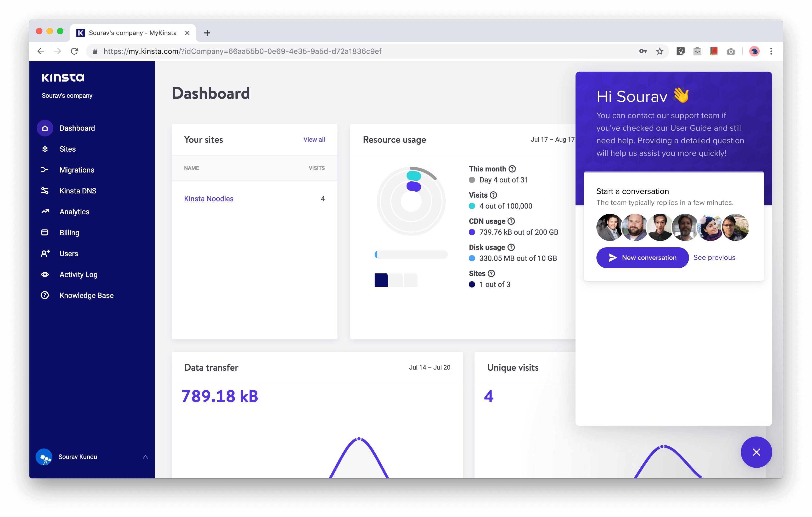Click the VISITS column header
Viewport: 812px width, 517px height.
click(317, 168)
